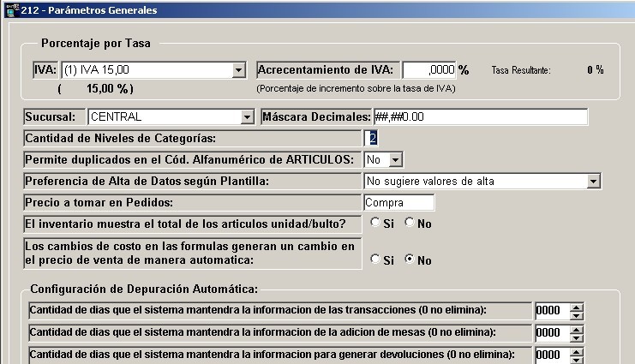Click the application icon in the title bar

click(11, 10)
